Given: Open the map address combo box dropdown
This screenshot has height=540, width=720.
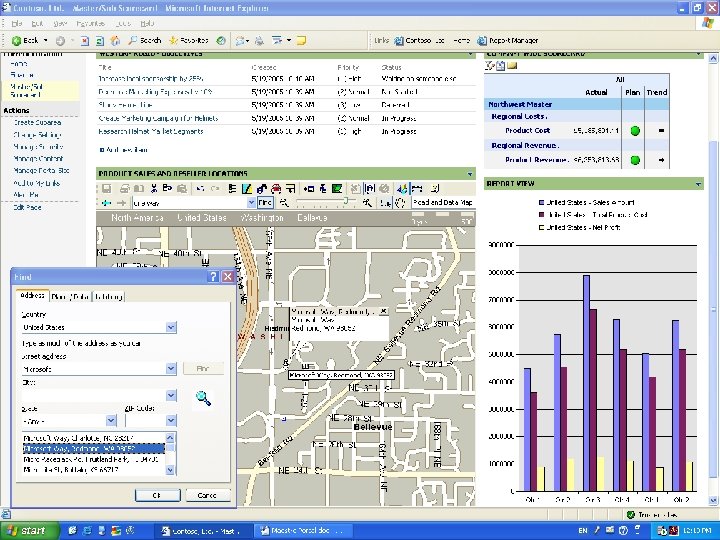Looking at the screenshot, I should point(251,202).
